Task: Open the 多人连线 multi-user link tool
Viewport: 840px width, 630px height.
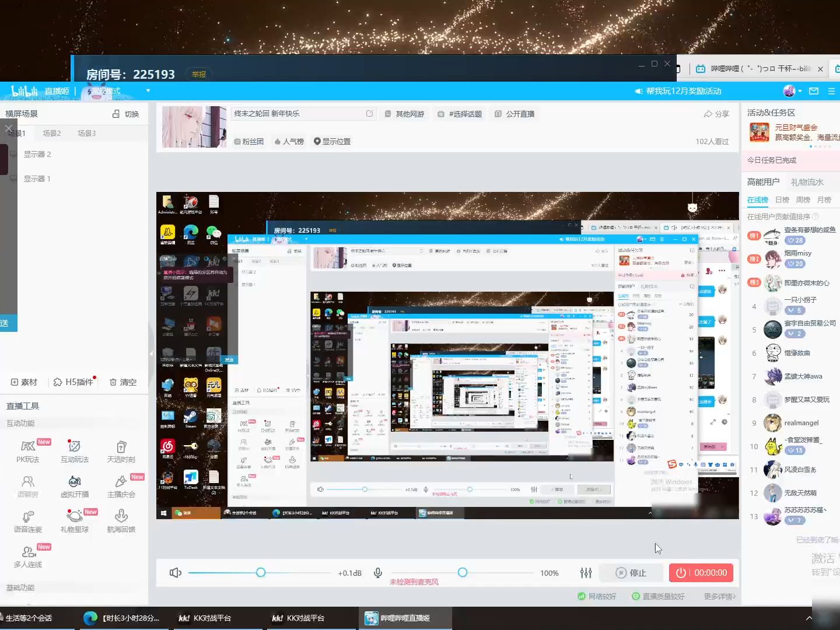Action: click(28, 556)
